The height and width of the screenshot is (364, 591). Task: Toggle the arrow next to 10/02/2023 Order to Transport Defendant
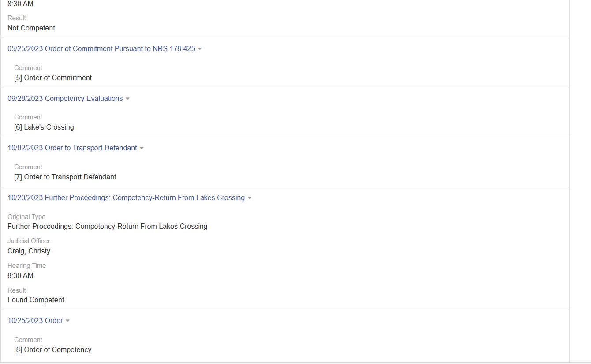click(x=142, y=148)
